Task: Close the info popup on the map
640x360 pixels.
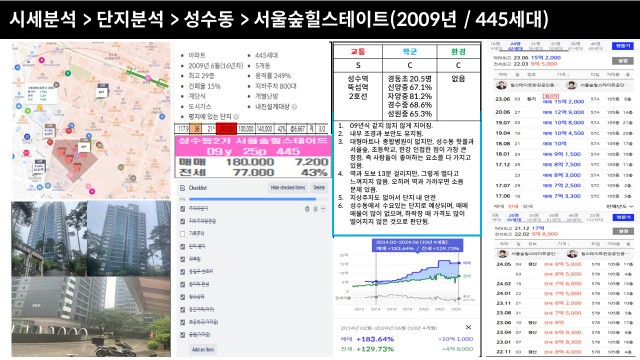Action: coord(56,84)
